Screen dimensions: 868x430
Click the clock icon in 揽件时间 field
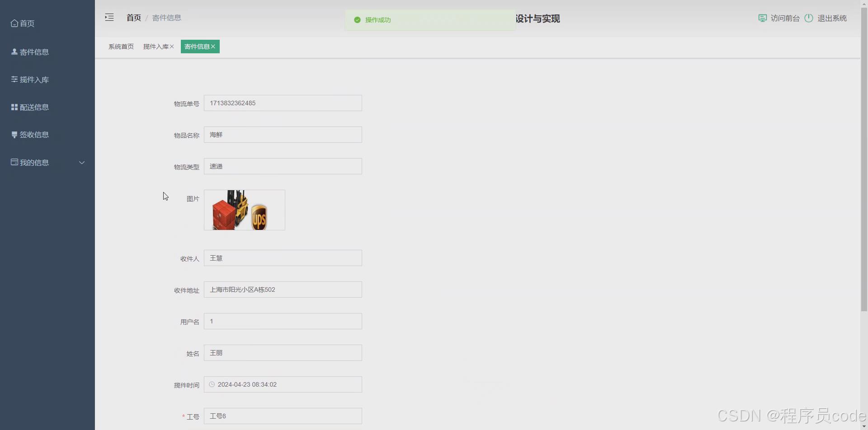212,384
